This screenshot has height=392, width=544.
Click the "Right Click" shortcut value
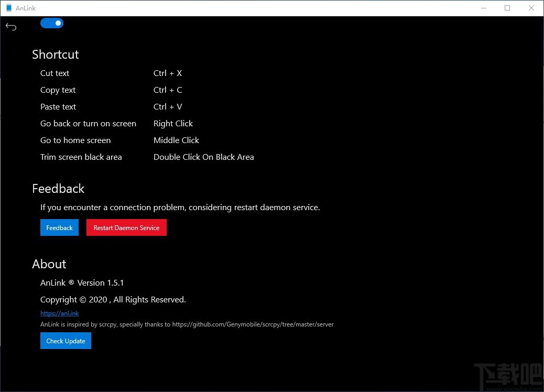pyautogui.click(x=173, y=124)
